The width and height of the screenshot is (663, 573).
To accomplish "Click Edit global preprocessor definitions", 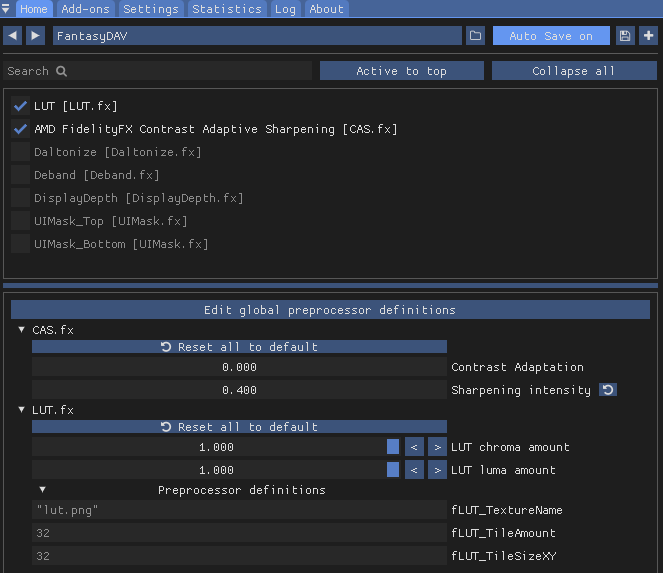I will [x=330, y=310].
